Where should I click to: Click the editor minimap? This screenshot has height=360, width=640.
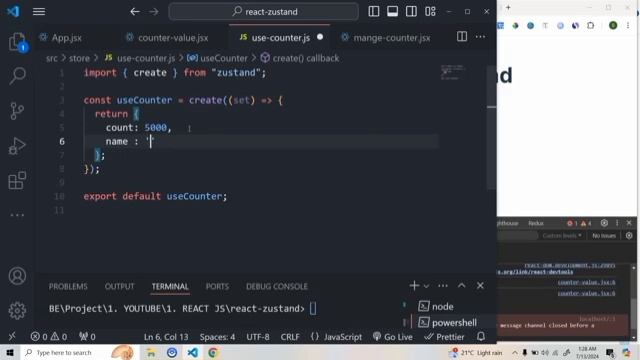452,72
